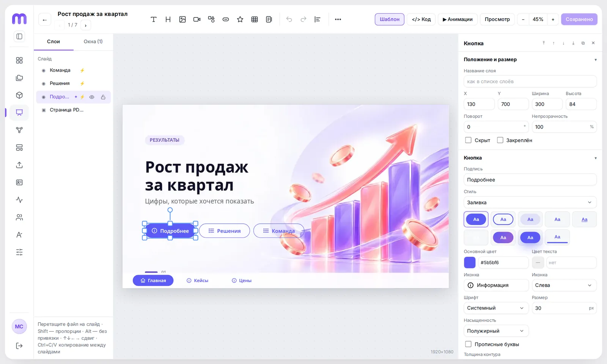Check the Скрыт checkbox
607x364 pixels.
tap(468, 140)
